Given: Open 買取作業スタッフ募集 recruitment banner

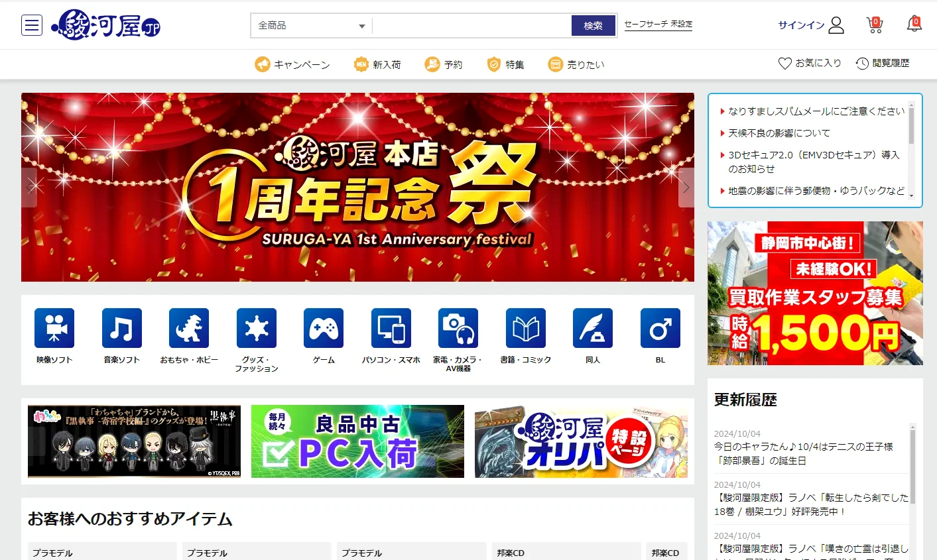Looking at the screenshot, I should [x=815, y=293].
